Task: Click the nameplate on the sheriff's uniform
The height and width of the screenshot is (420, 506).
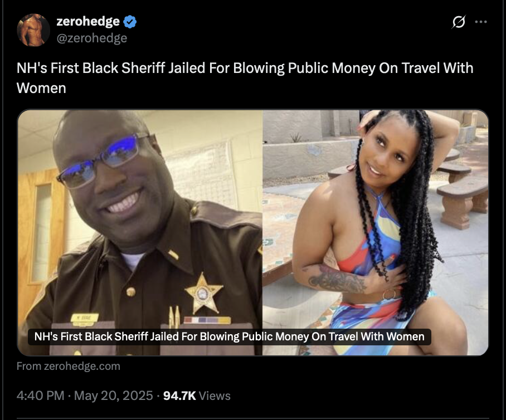Action: (85, 318)
